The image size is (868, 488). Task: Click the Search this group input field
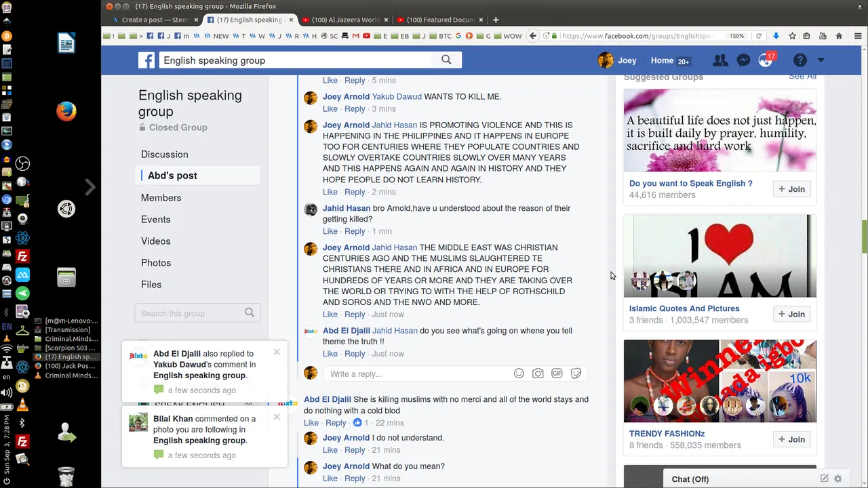click(189, 313)
